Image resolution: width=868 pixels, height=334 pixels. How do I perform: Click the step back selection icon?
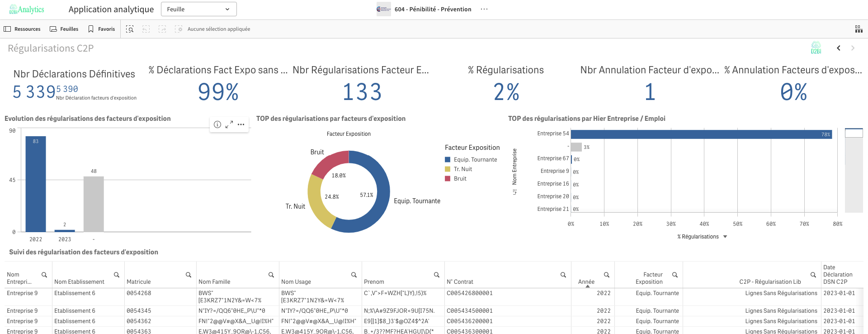coord(146,29)
